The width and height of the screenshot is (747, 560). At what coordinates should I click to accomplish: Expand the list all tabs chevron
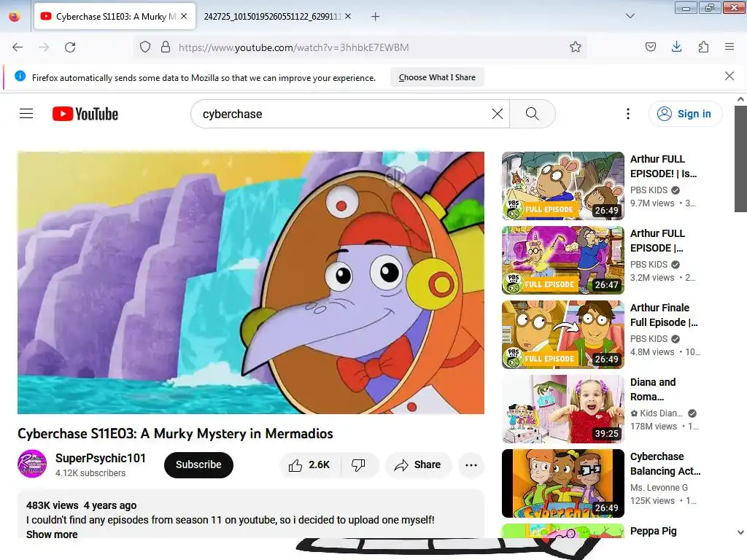pyautogui.click(x=630, y=16)
